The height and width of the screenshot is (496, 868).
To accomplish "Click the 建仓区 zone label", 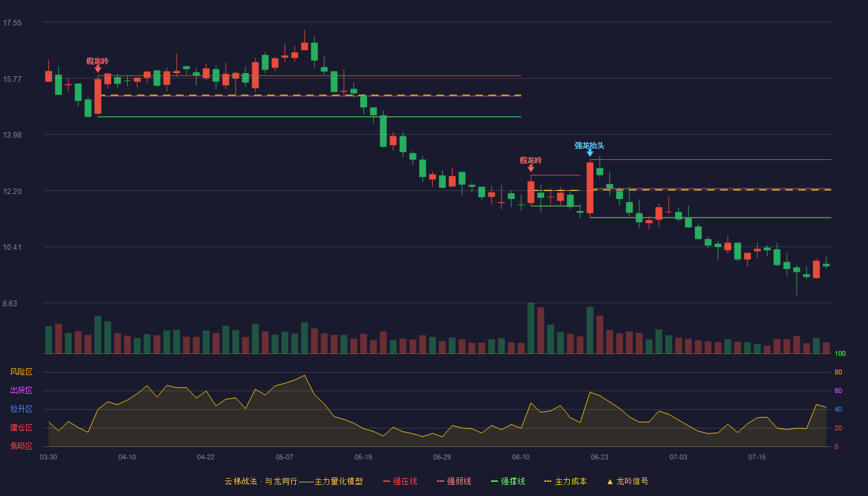I will click(x=21, y=428).
